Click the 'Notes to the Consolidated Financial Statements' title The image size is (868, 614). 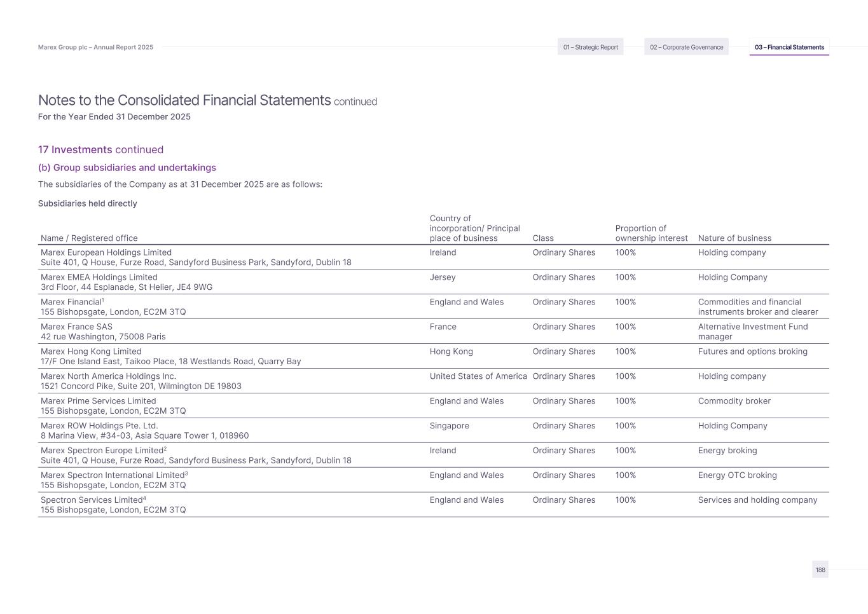coord(184,100)
